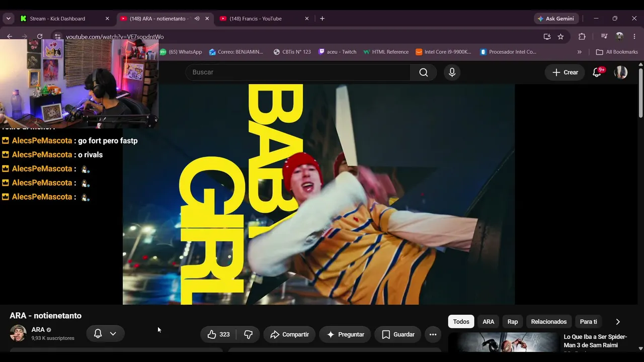The height and width of the screenshot is (362, 644).
Task: Mute the ARA tab via speaker icon
Action: [197, 19]
